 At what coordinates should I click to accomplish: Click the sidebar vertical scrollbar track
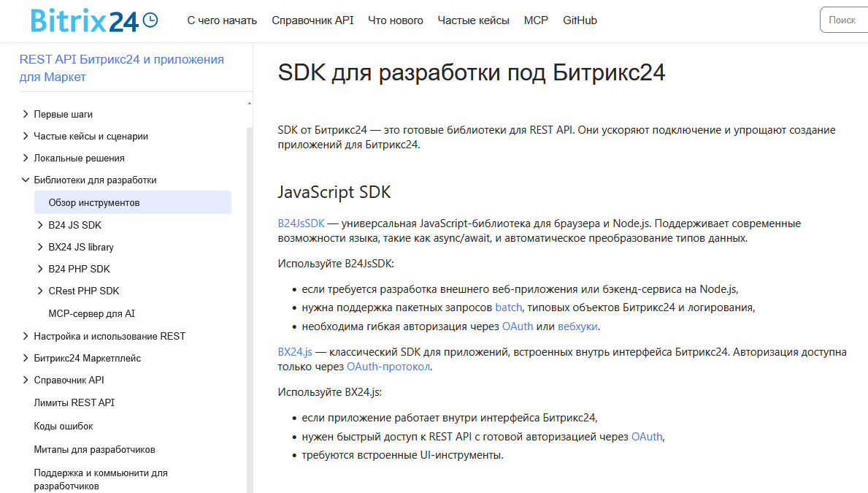point(250,310)
